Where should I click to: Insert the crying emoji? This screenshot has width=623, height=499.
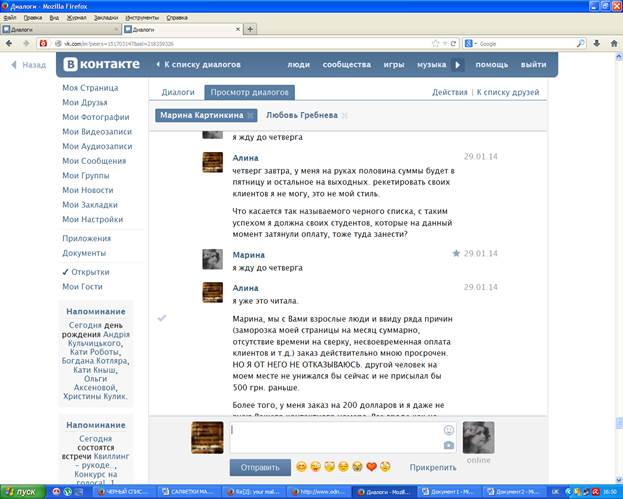357,467
